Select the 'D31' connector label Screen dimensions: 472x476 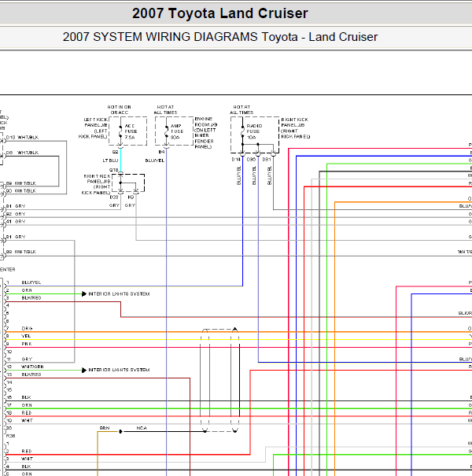(x=266, y=160)
